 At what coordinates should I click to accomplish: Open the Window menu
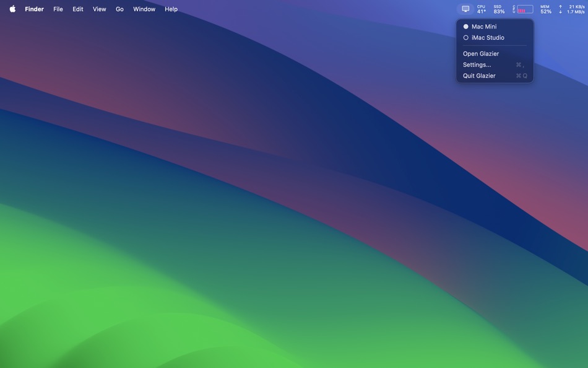144,9
